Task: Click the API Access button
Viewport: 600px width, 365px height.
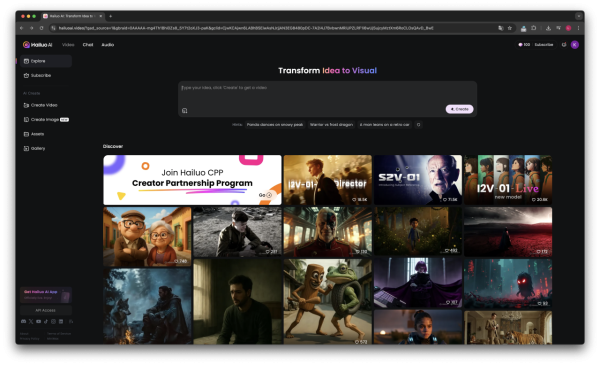Action: [x=46, y=310]
